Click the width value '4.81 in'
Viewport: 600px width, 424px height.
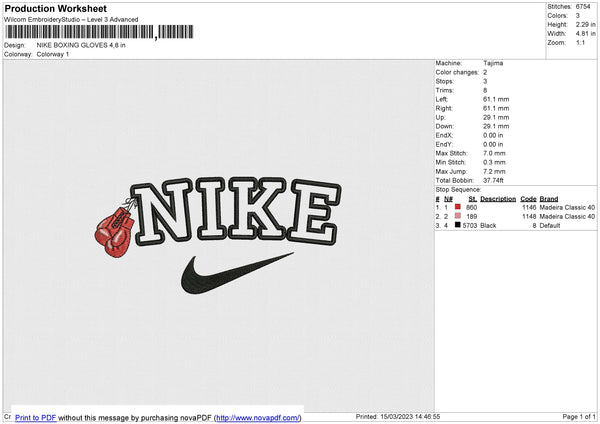pos(585,34)
